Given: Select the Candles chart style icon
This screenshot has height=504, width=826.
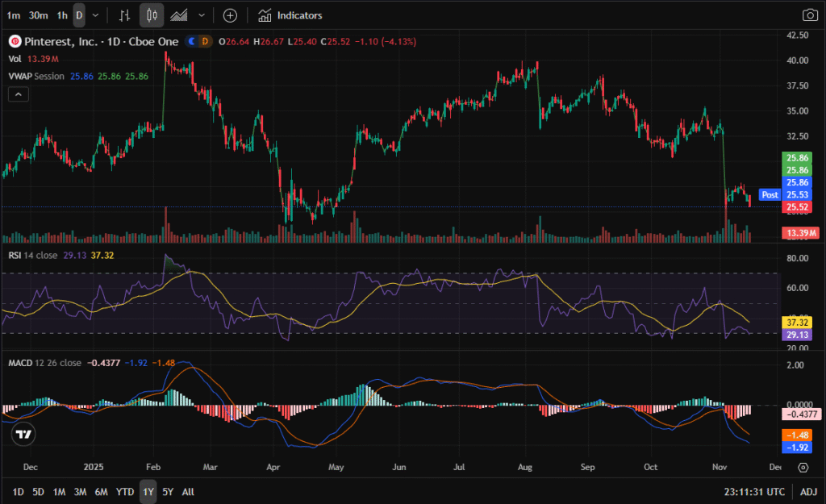Looking at the screenshot, I should click(152, 15).
